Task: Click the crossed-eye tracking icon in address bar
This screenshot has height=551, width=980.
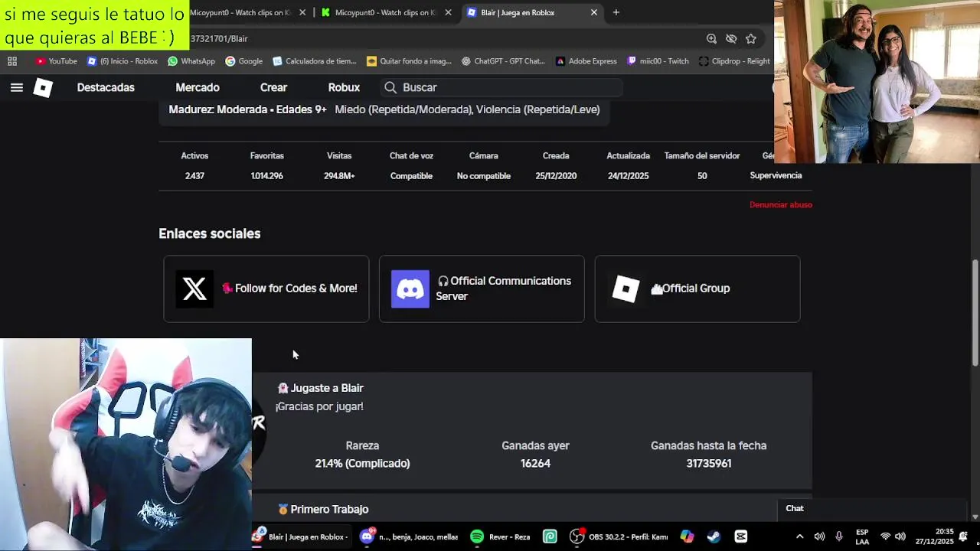Action: (731, 38)
